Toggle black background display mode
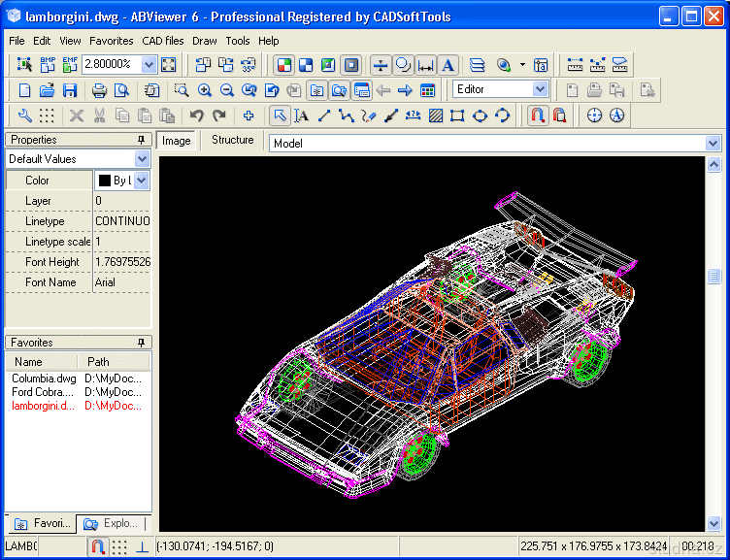Viewport: 730px width, 560px height. [x=351, y=65]
